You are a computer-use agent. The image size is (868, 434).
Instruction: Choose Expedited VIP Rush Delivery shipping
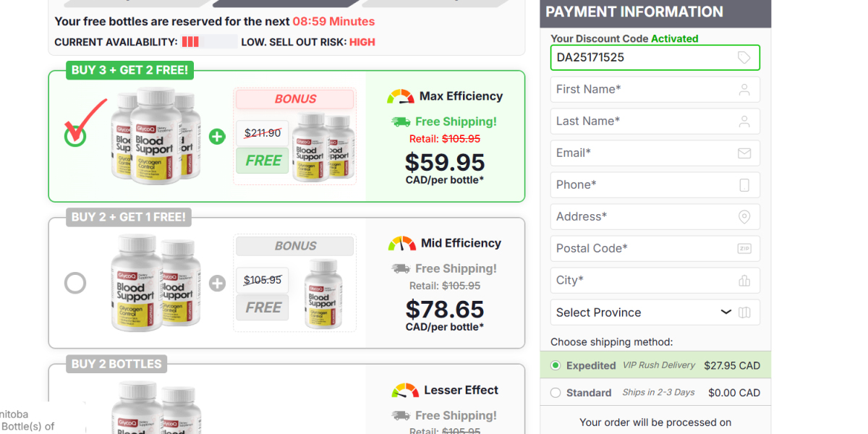(x=556, y=365)
